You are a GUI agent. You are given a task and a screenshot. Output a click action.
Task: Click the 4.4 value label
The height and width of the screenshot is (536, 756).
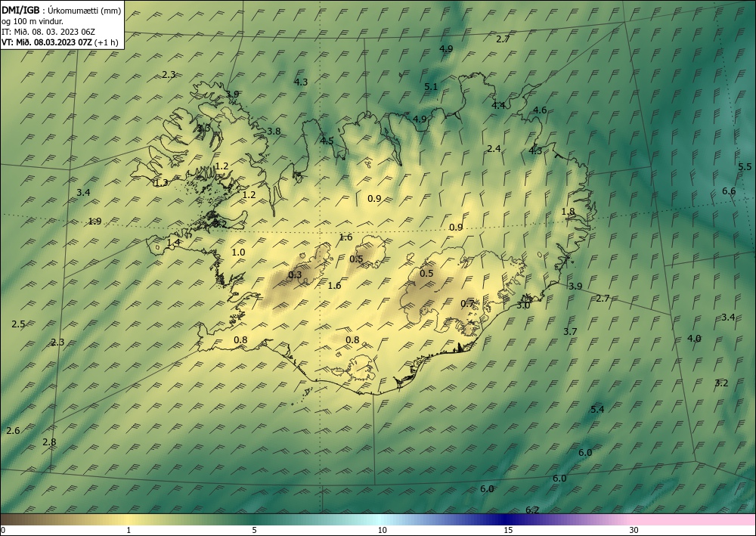(498, 105)
